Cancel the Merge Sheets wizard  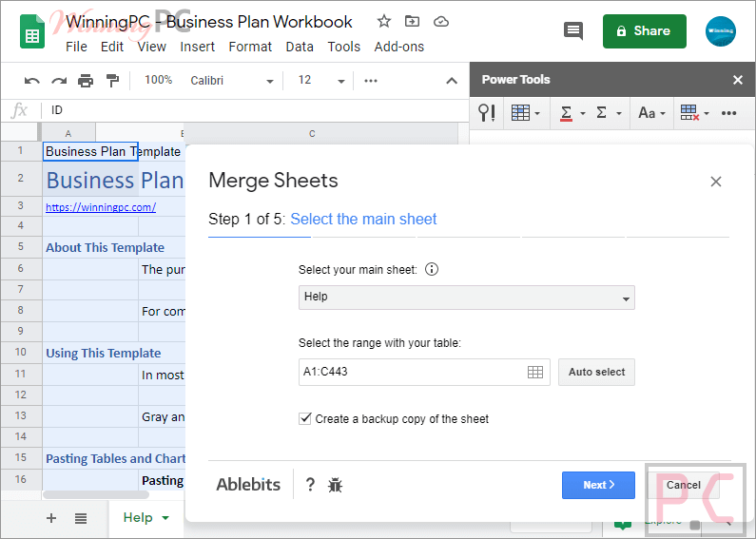[683, 485]
